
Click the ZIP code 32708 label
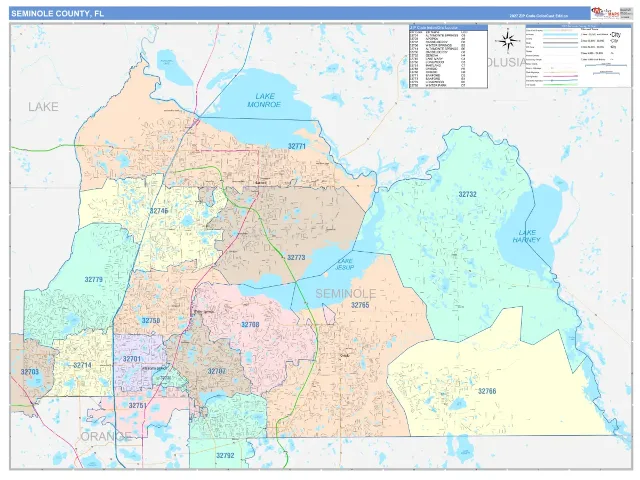(x=250, y=324)
